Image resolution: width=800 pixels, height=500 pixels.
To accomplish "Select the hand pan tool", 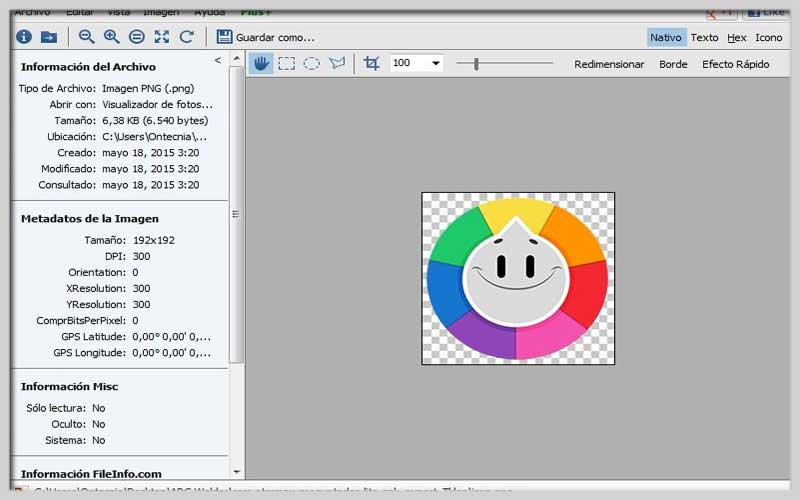I will click(x=261, y=63).
